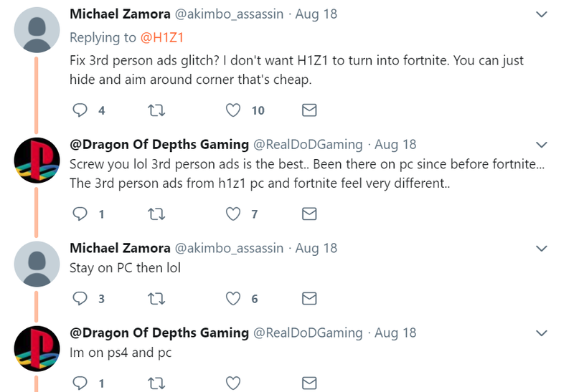The image size is (574, 392).
Task: Retweet the 'Screw you lol 3rd person ads' tweet
Action: click(x=156, y=214)
